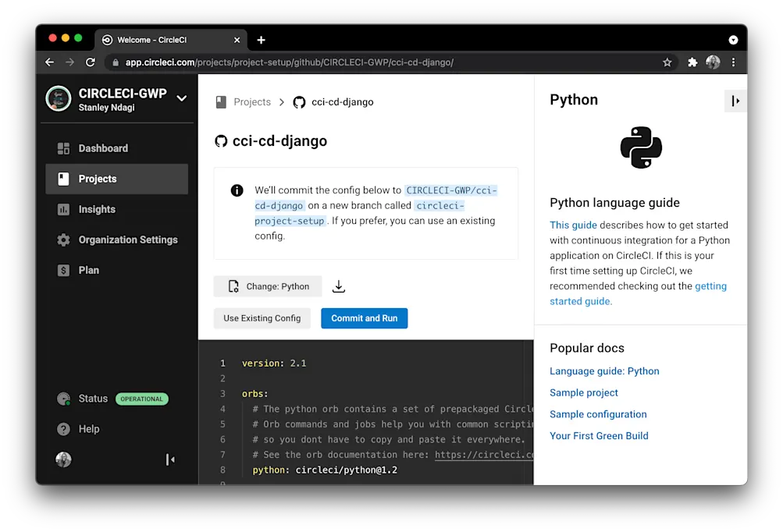Open the Sample configuration link
Image resolution: width=783 pixels, height=532 pixels.
(x=598, y=413)
